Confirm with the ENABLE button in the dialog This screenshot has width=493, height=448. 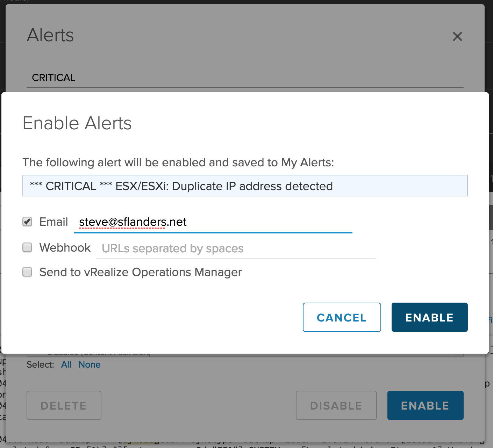[429, 317]
